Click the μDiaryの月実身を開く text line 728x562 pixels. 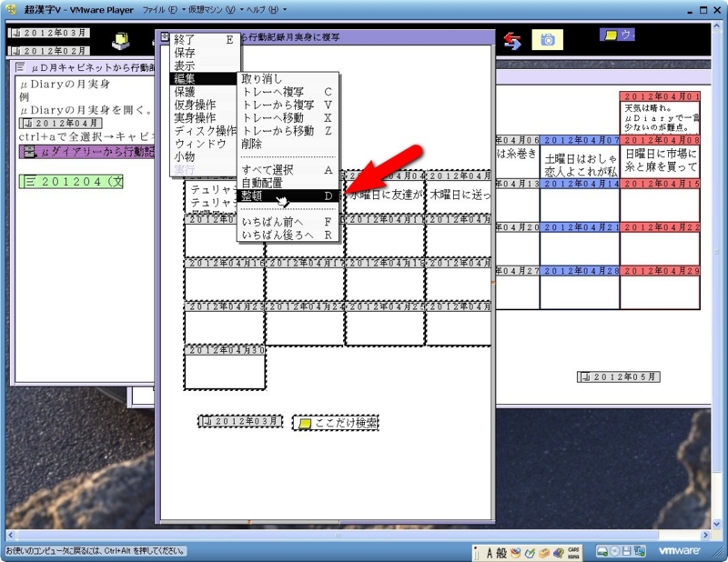86,110
